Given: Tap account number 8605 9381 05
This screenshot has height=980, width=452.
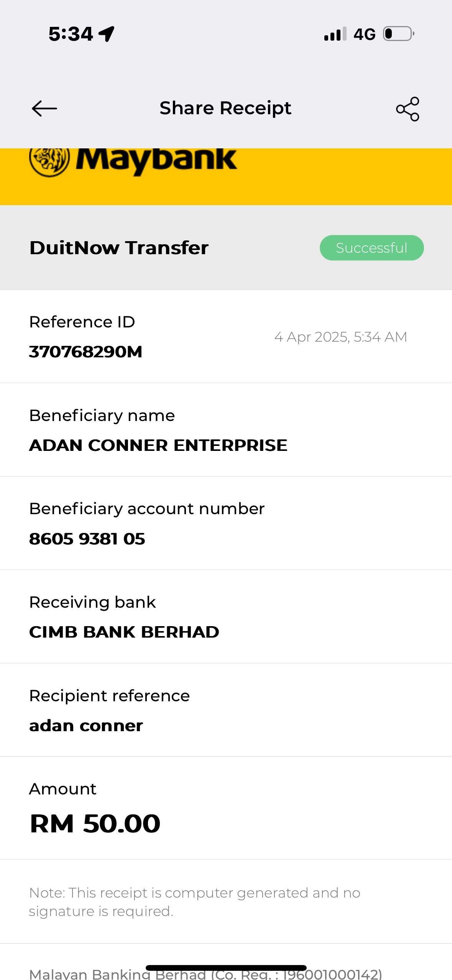Looking at the screenshot, I should (x=87, y=539).
